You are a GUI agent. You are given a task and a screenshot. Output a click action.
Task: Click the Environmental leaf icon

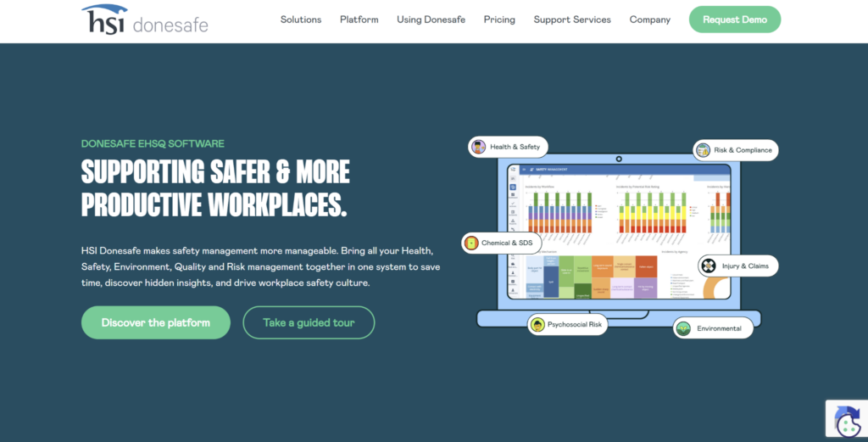684,328
